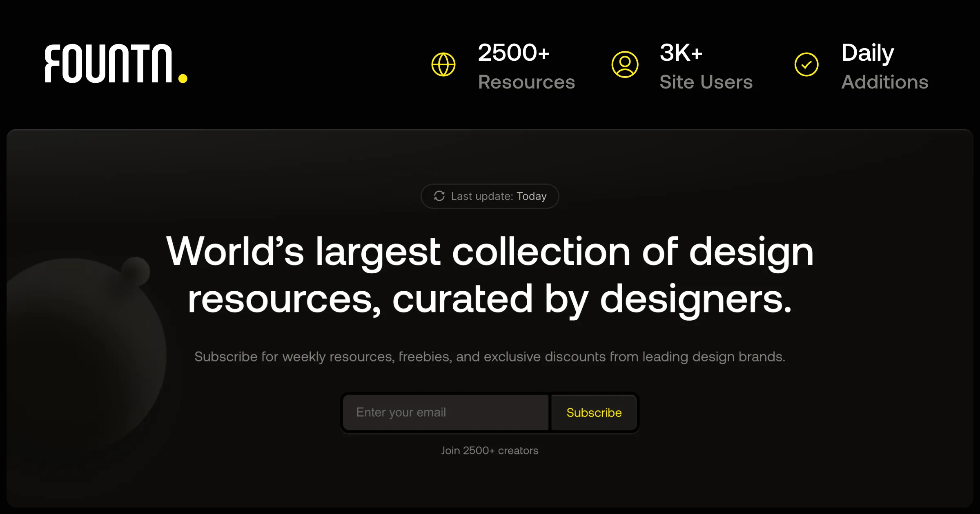
Task: Click the email subscription form area
Action: (490, 412)
